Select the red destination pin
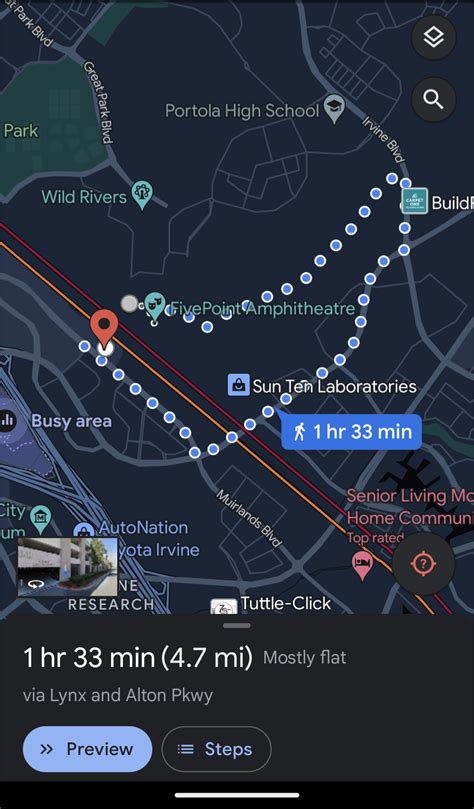Viewport: 474px width, 809px height. tap(104, 331)
